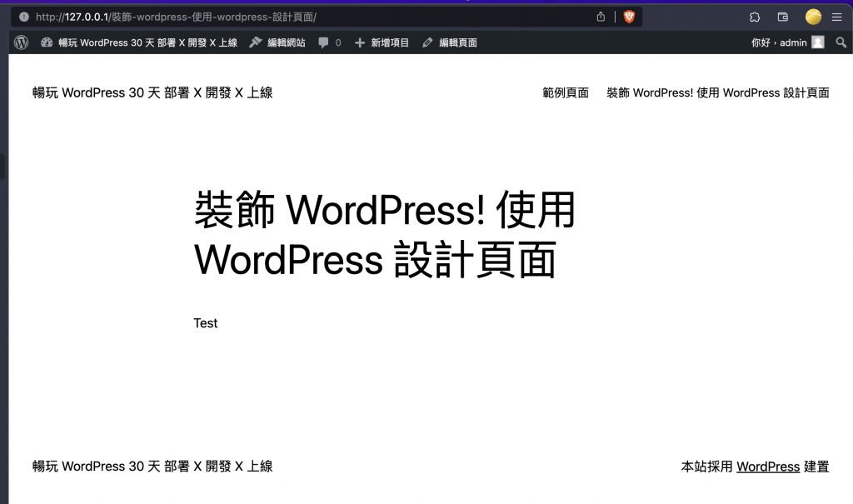Click 編輯頁面 in the admin bar

tap(450, 42)
